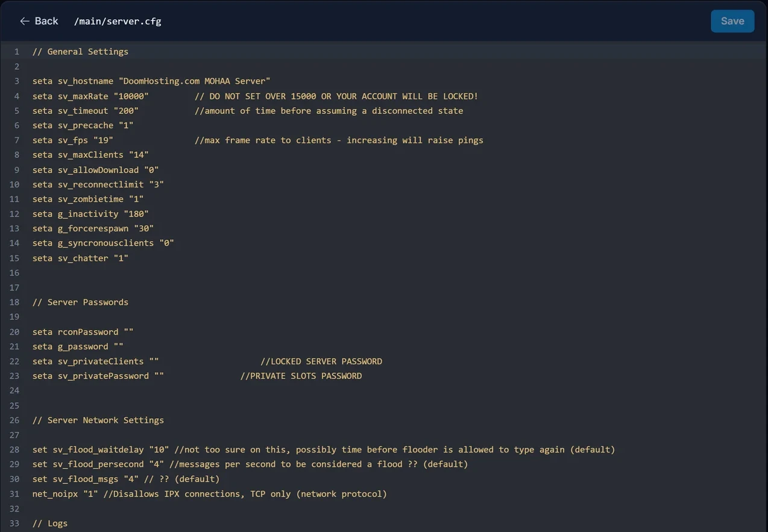The height and width of the screenshot is (532, 768).
Task: Click the left arrow back icon
Action: tap(25, 21)
